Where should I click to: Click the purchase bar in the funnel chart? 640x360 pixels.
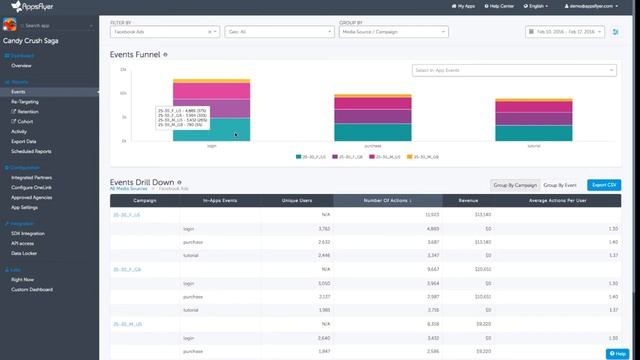pos(373,118)
